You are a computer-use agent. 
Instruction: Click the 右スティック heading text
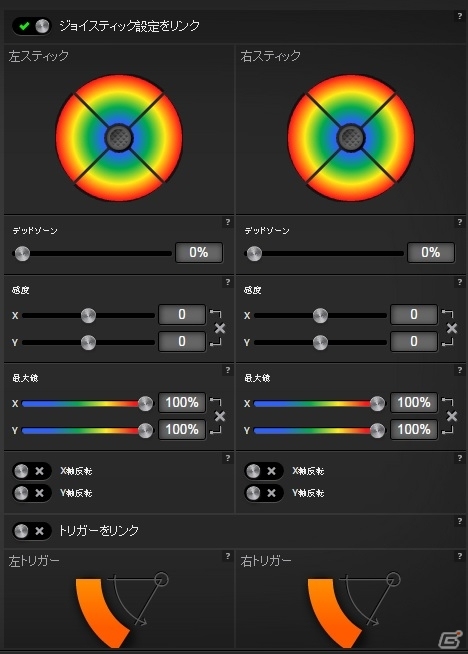(x=270, y=56)
